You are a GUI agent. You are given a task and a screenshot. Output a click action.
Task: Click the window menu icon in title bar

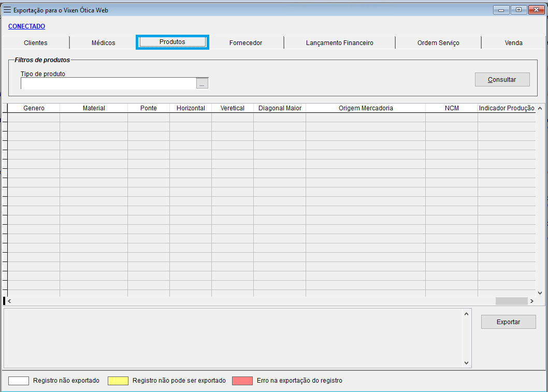(x=7, y=10)
